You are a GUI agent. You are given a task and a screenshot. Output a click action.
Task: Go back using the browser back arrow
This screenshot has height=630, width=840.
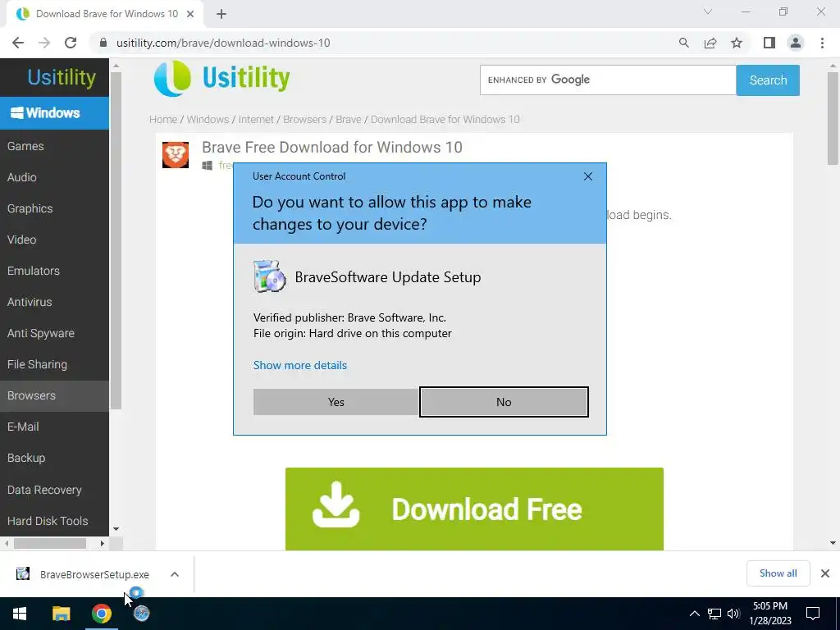[x=18, y=43]
